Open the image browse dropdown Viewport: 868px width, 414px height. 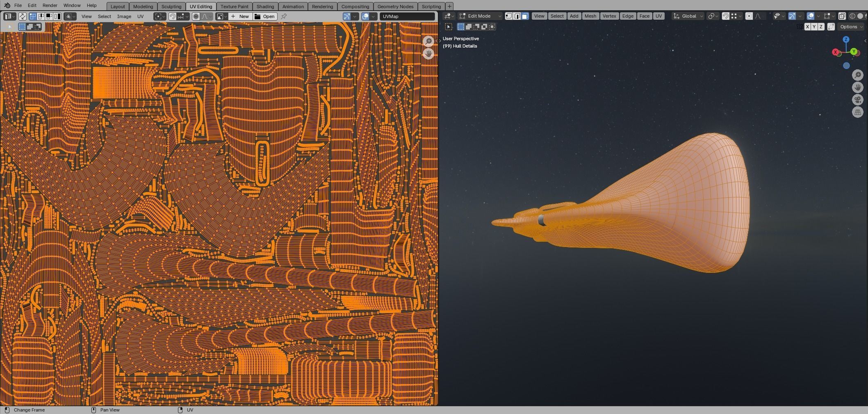click(222, 16)
